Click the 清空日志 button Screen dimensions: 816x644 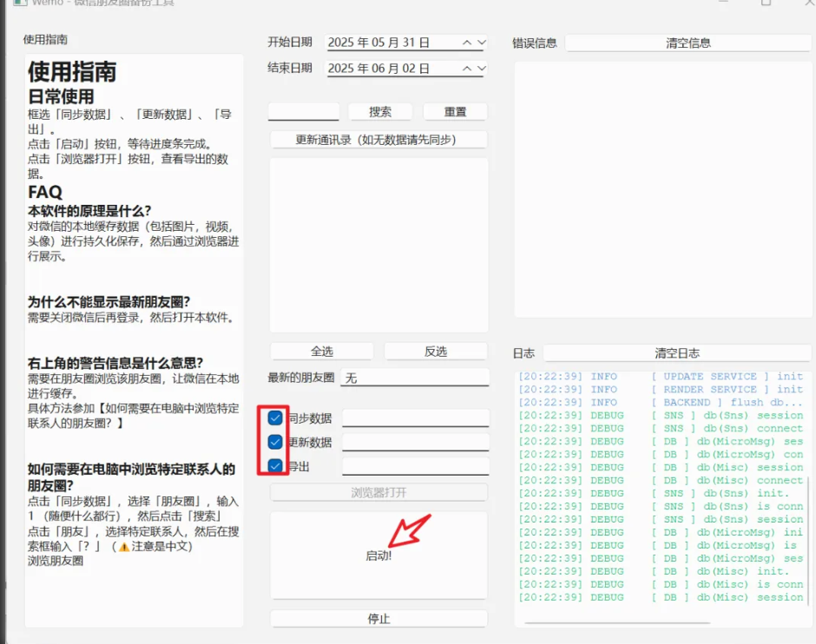677,353
